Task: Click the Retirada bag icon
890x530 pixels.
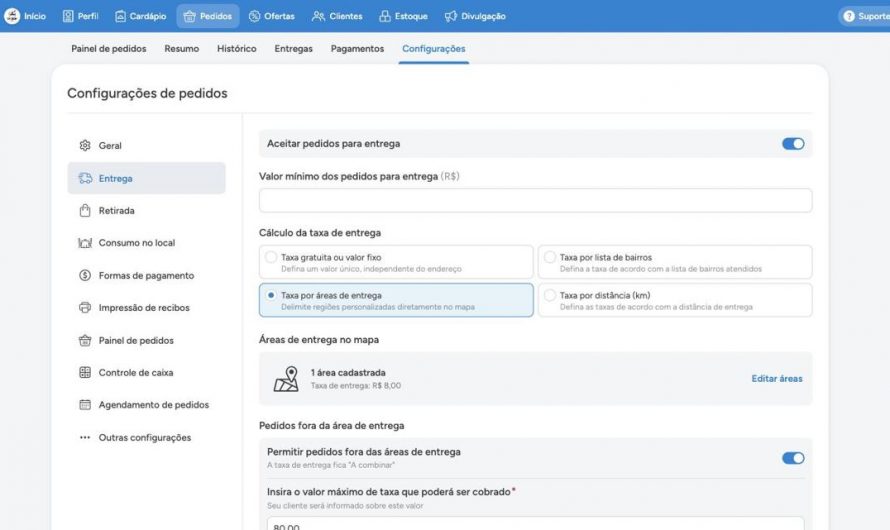Action: coord(85,211)
